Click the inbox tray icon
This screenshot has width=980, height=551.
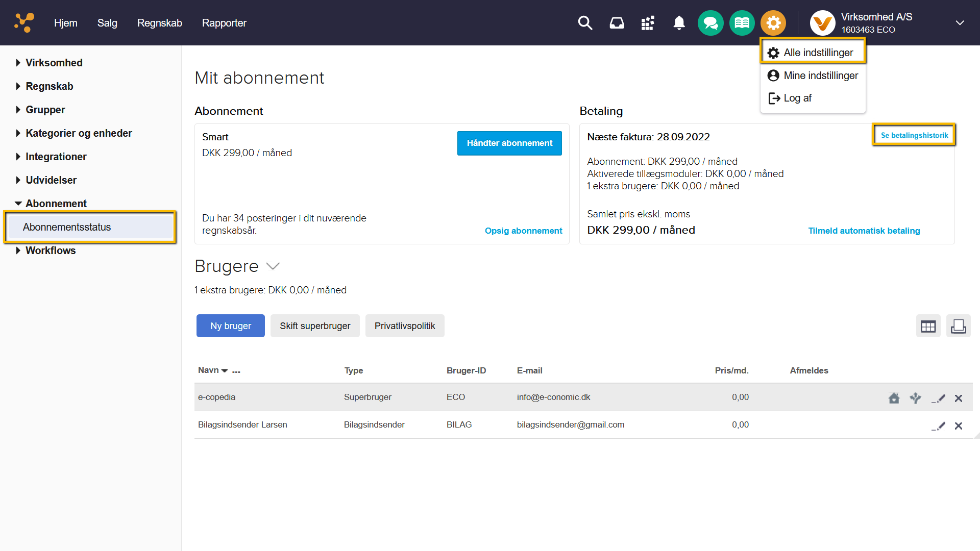point(617,23)
